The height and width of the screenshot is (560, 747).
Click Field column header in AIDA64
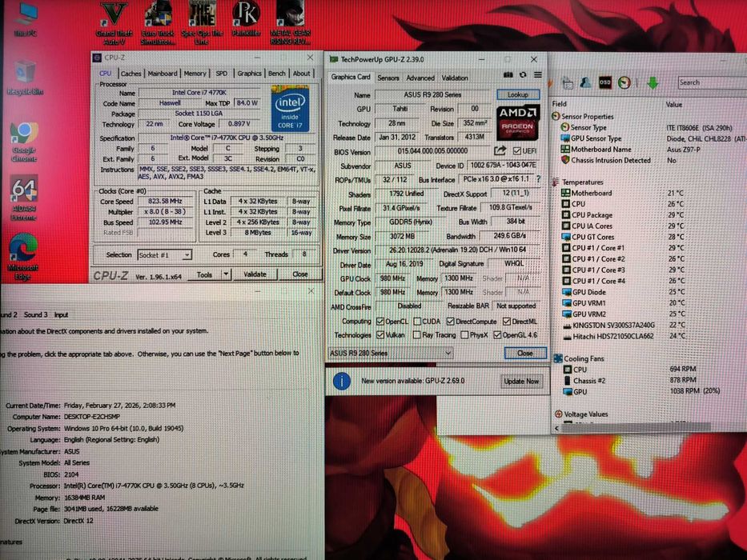point(560,104)
